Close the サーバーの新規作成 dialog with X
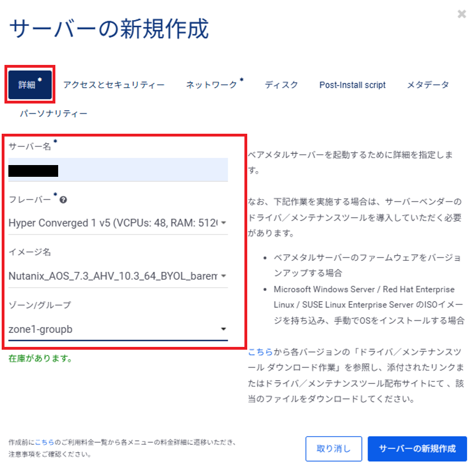Viewport: 476px width, 470px height. (461, 15)
